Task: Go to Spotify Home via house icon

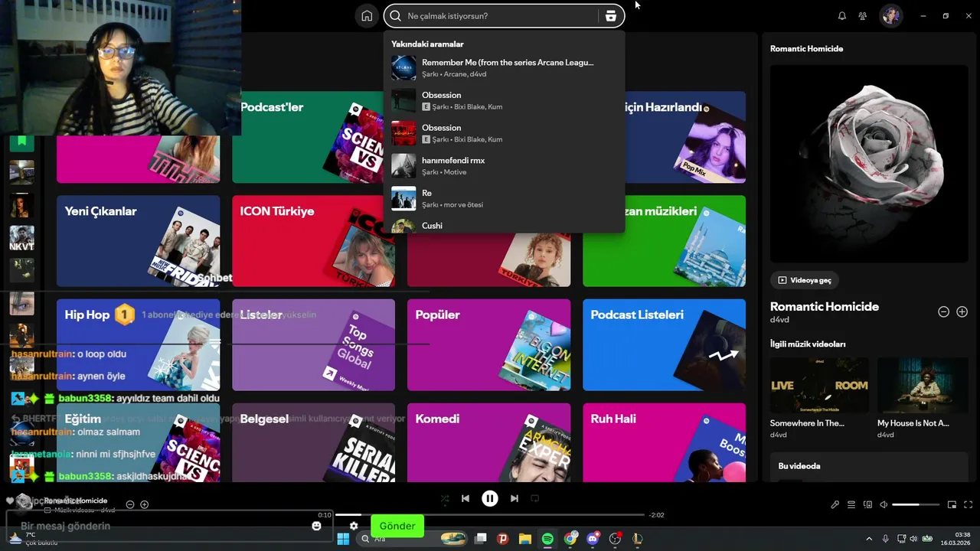Action: click(367, 16)
